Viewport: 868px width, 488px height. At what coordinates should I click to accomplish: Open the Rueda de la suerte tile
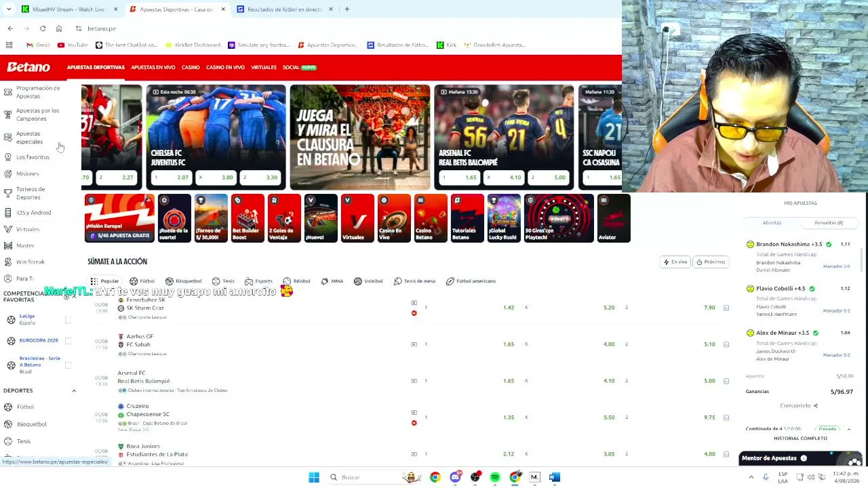[174, 218]
